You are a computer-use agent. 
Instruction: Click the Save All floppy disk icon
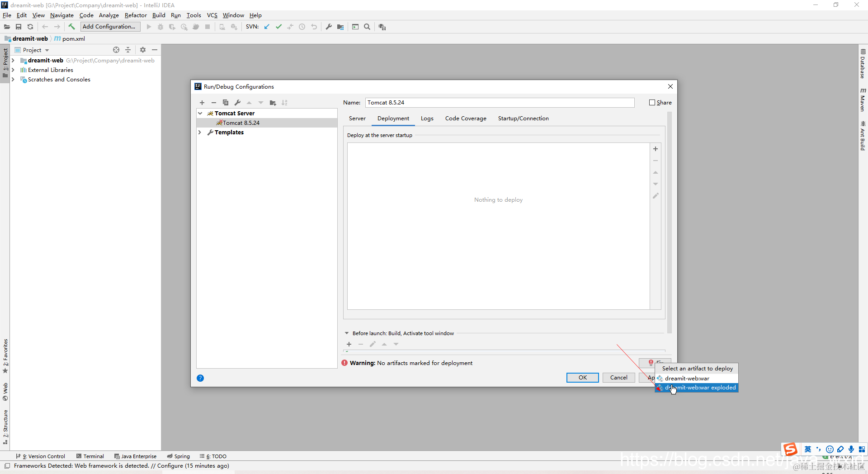point(19,27)
